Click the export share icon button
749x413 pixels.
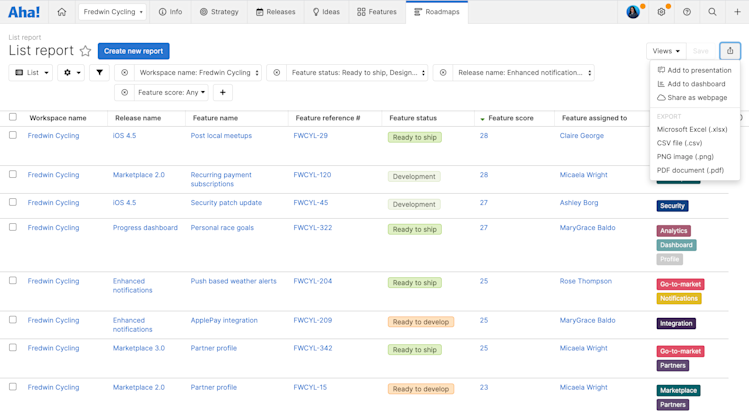point(730,51)
